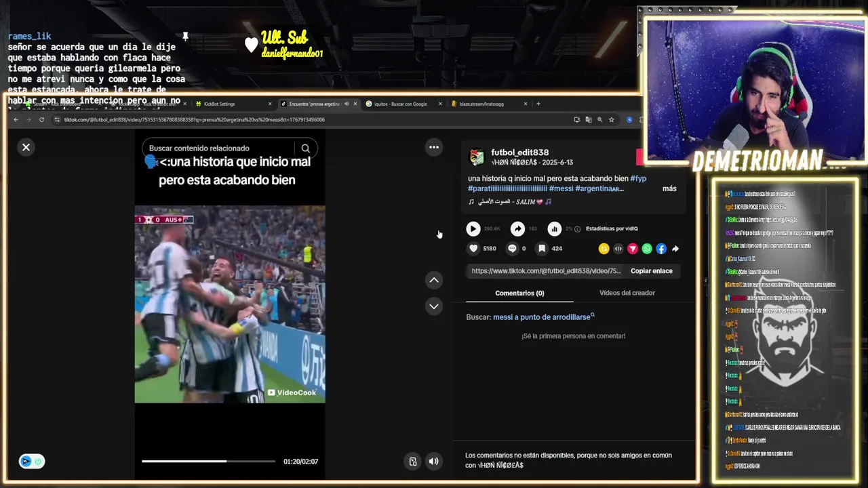Viewport: 868px width, 488px height.
Task: Click the screen cast icon in address bar
Action: tap(577, 120)
